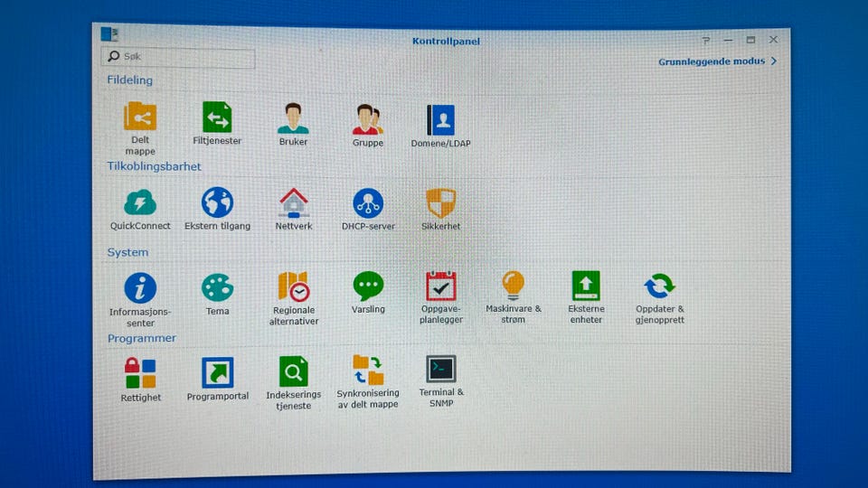
Task: Close the Kontrollpanel window
Action: [x=773, y=39]
